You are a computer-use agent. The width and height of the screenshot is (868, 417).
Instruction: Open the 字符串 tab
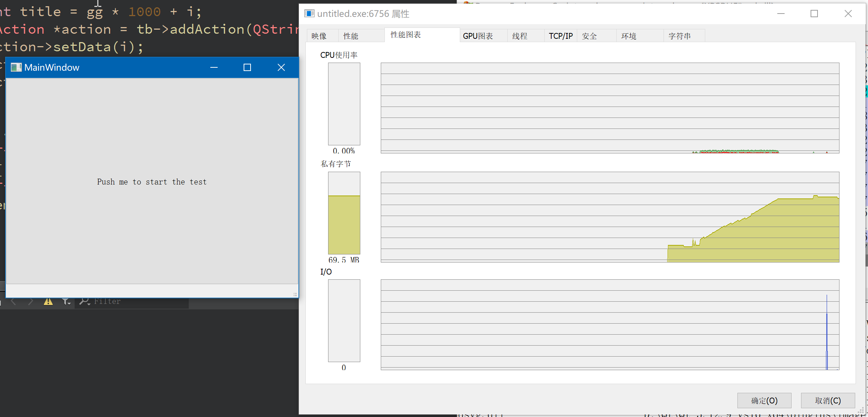[x=679, y=36]
